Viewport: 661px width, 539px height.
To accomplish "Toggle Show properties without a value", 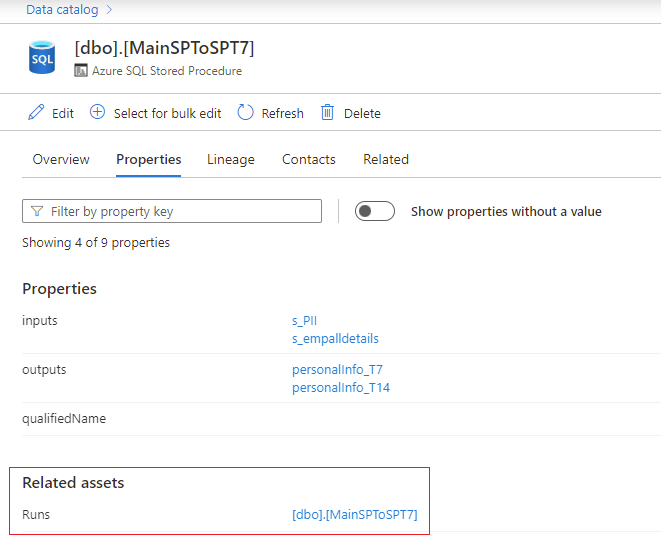I will click(375, 211).
